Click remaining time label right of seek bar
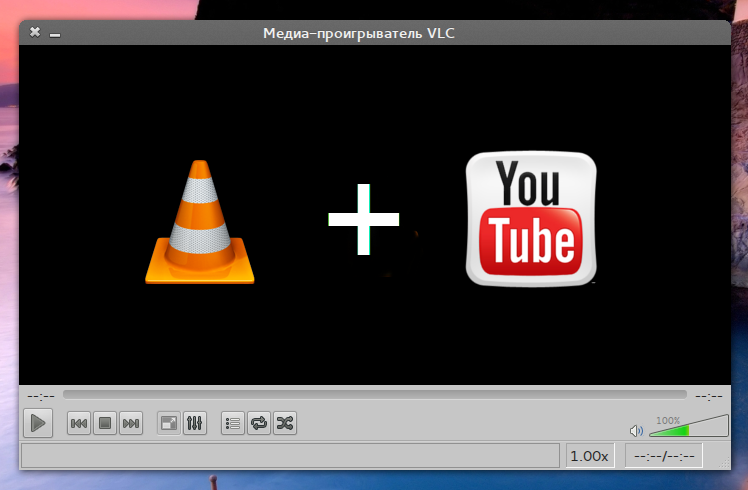The height and width of the screenshot is (490, 748). (x=708, y=396)
